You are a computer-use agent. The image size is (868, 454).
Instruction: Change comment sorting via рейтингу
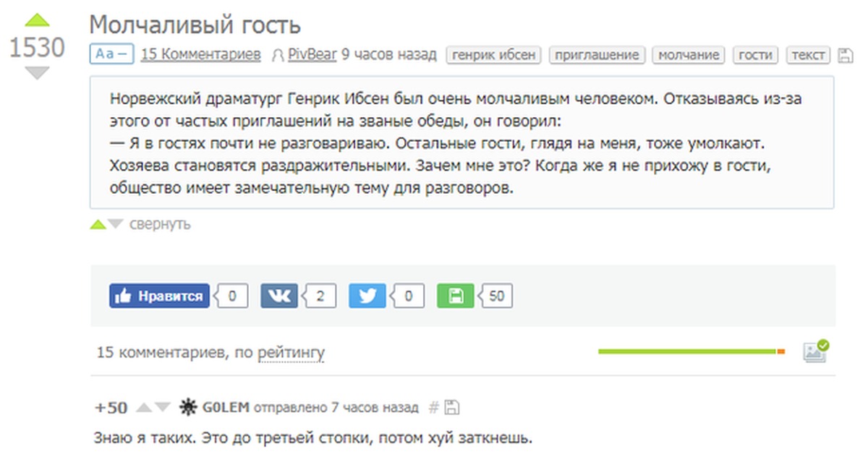click(291, 353)
